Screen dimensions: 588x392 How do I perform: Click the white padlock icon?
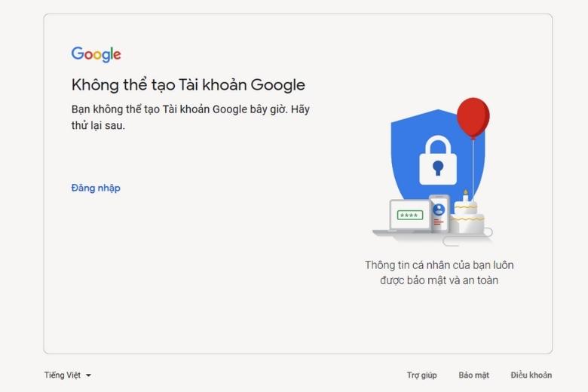point(438,160)
